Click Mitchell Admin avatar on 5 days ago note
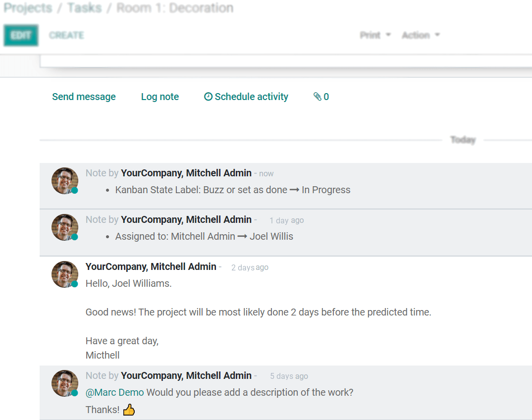532x420 pixels. pos(65,383)
